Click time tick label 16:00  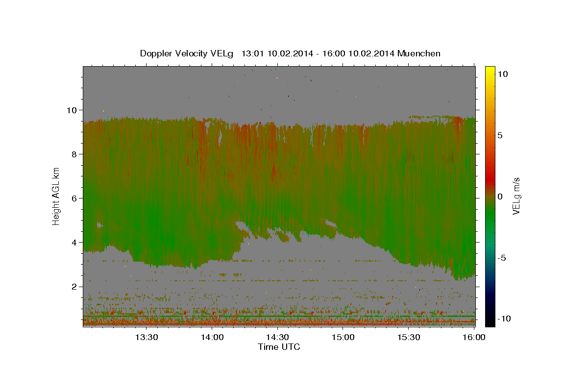tap(474, 337)
